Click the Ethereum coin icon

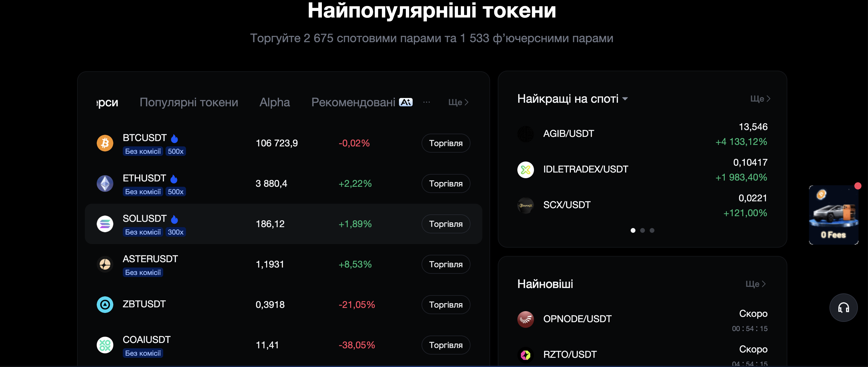coord(105,183)
